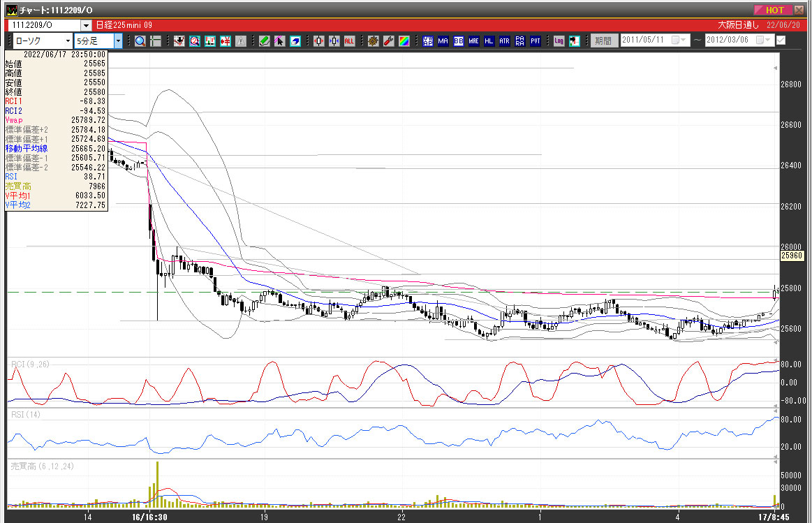Select the eraser tool

click(295, 41)
